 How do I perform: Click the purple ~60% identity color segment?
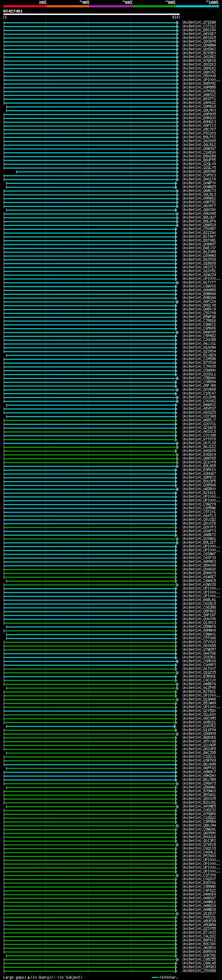coord(111,6)
